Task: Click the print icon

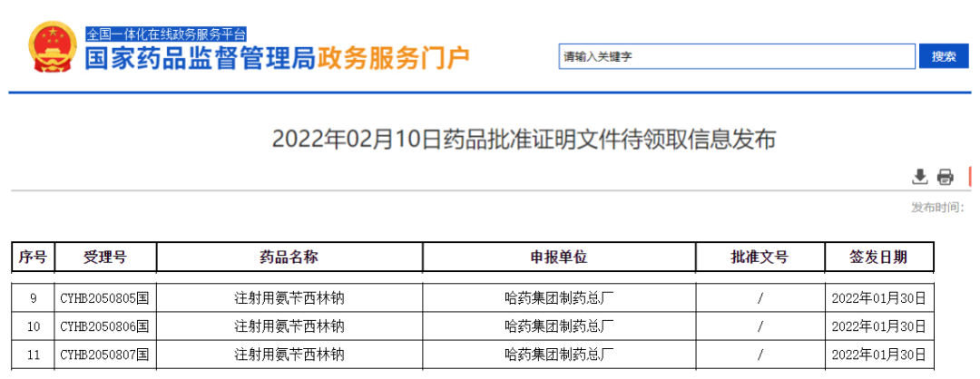Action: [945, 178]
